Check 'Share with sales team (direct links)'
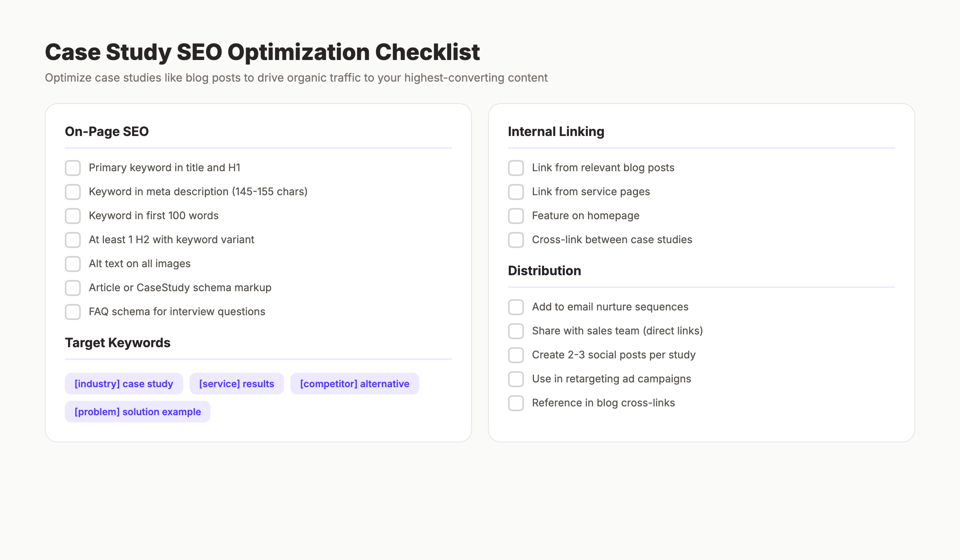The height and width of the screenshot is (560, 960). point(516,331)
